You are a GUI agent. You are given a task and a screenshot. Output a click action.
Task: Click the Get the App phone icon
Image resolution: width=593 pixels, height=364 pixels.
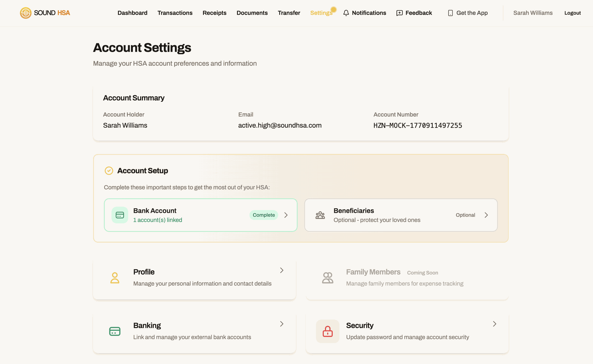point(451,13)
